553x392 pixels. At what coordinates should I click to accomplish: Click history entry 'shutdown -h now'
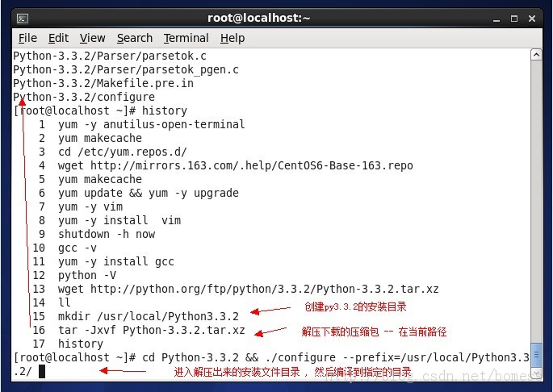(107, 235)
